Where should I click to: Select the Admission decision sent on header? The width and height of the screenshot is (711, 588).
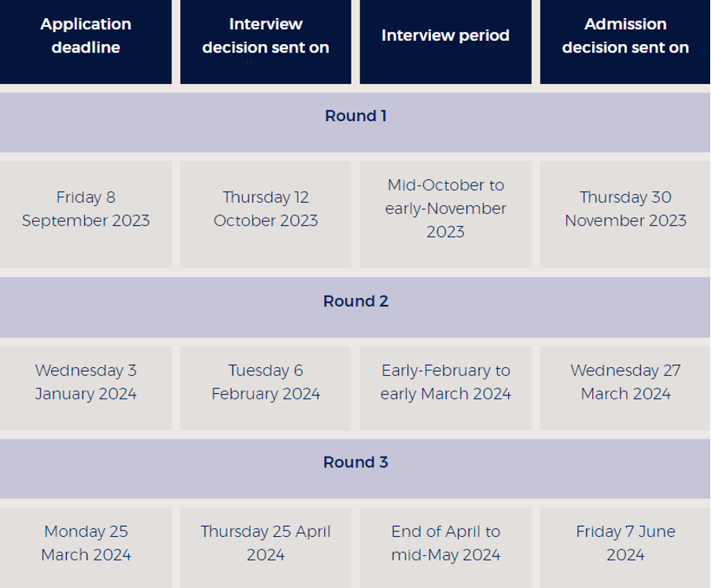tap(625, 36)
